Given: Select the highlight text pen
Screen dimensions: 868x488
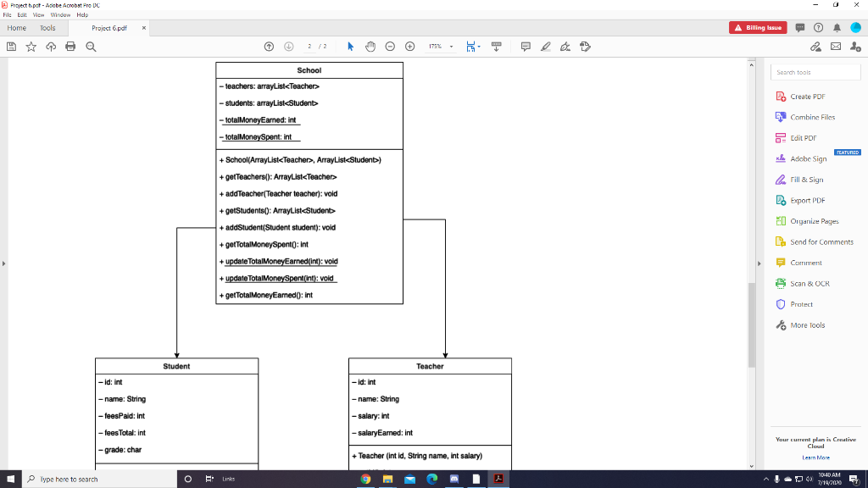Looking at the screenshot, I should 545,47.
